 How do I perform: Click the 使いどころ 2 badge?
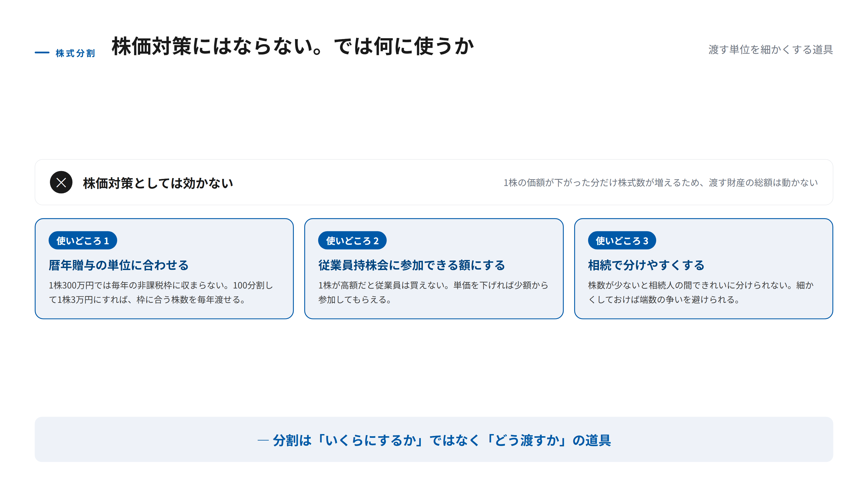coord(352,240)
